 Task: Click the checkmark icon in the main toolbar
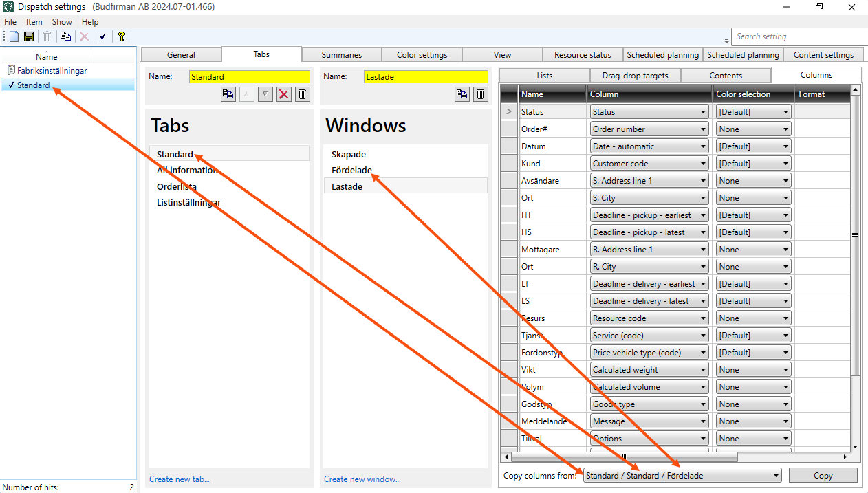point(102,36)
